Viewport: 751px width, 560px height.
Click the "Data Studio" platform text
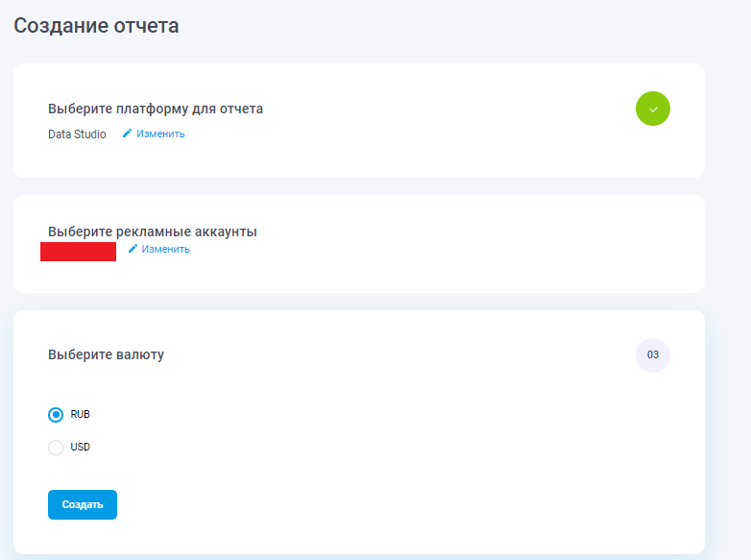coord(77,134)
